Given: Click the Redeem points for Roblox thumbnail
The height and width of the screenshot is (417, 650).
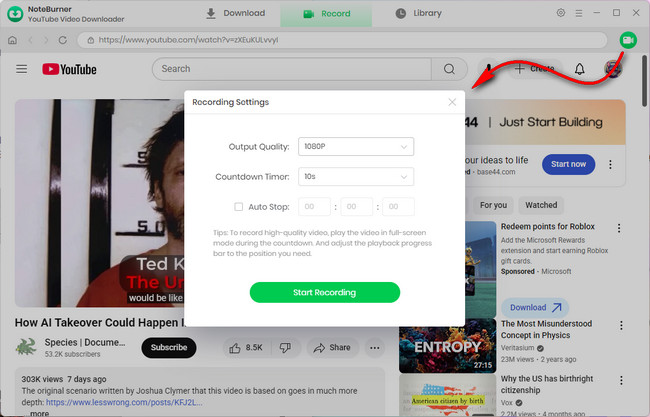Looking at the screenshot, I should pyautogui.click(x=481, y=269).
